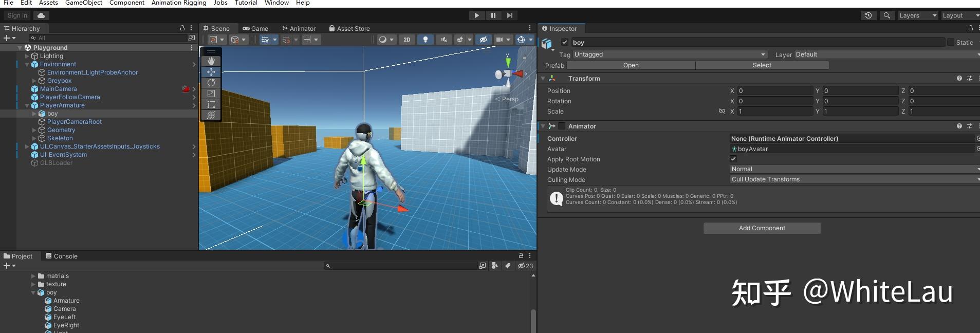Open the Tag dropdown showing Untagged

[x=670, y=54]
